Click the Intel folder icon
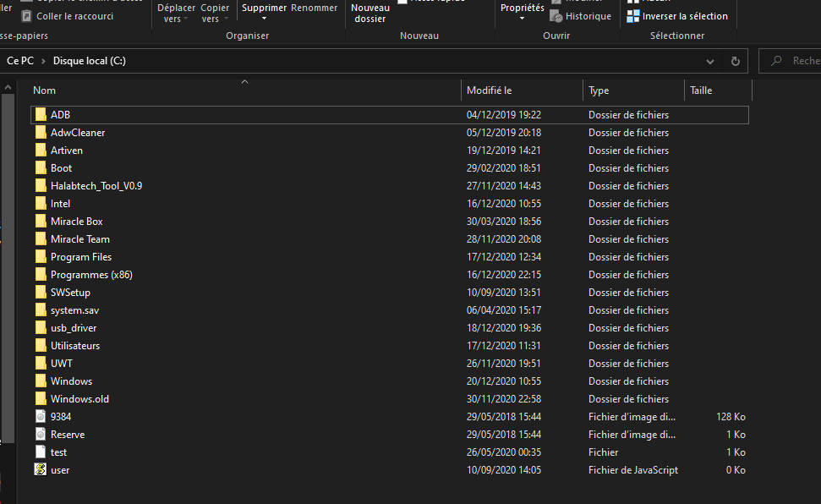This screenshot has width=821, height=504. 41,204
